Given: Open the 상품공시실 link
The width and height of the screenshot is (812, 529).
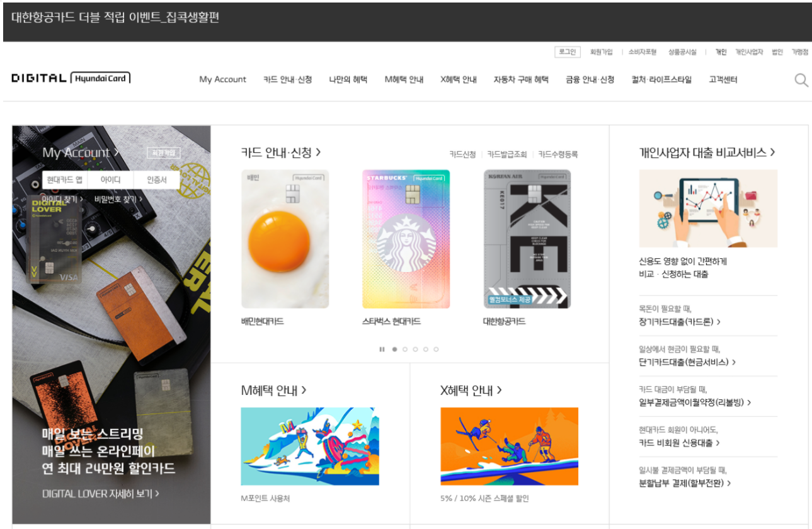Looking at the screenshot, I should click(682, 52).
